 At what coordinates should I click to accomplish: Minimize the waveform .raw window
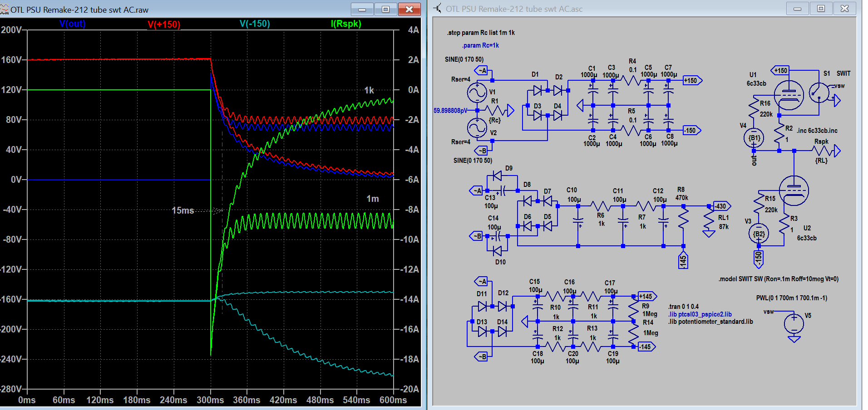click(362, 9)
